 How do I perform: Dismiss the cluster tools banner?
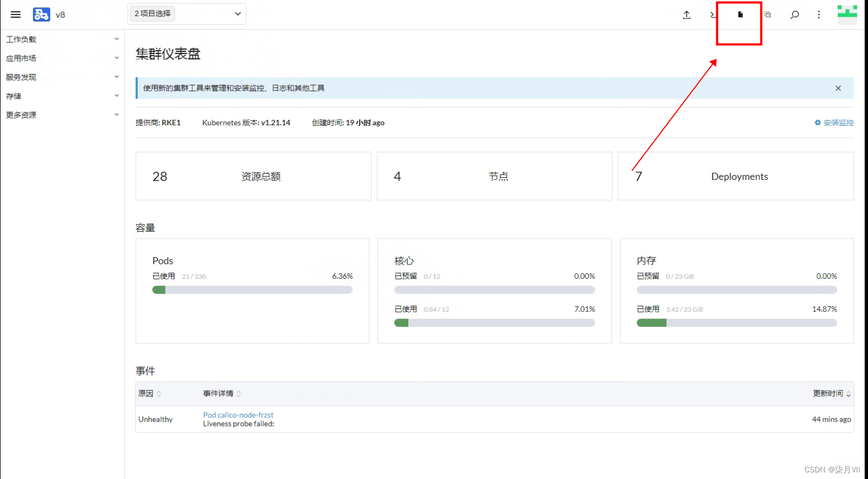point(838,88)
